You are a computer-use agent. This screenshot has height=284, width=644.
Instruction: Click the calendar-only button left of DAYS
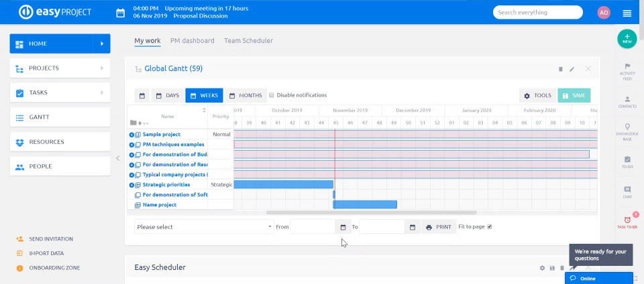tap(142, 96)
